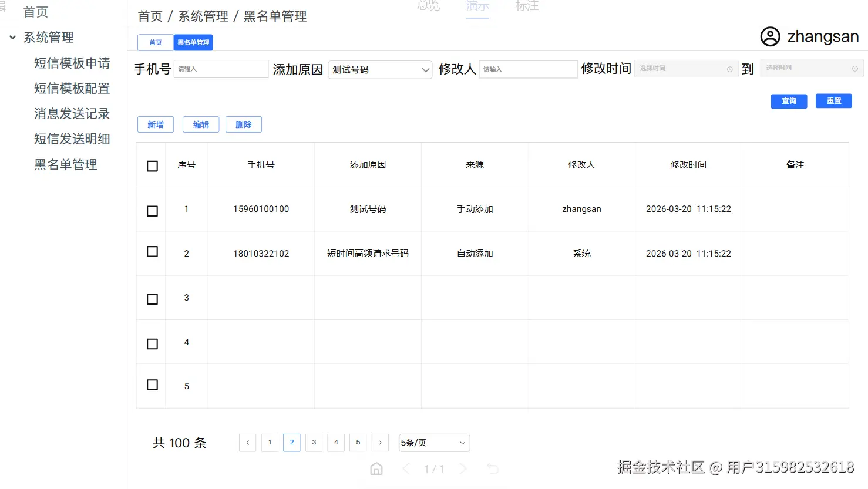868x489 pixels.
Task: Open the 5条/页 page size dropdown
Action: pos(433,443)
